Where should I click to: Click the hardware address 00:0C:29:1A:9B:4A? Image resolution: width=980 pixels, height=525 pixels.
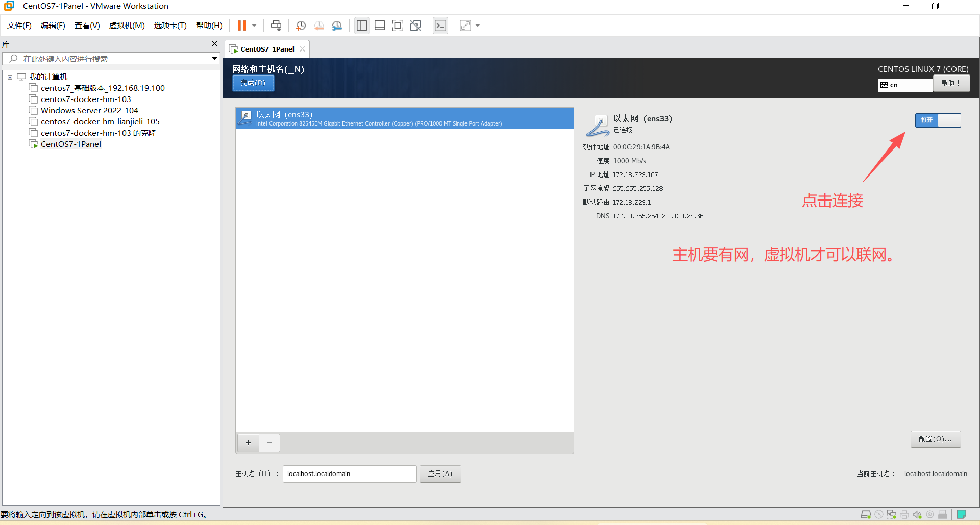[x=641, y=147]
